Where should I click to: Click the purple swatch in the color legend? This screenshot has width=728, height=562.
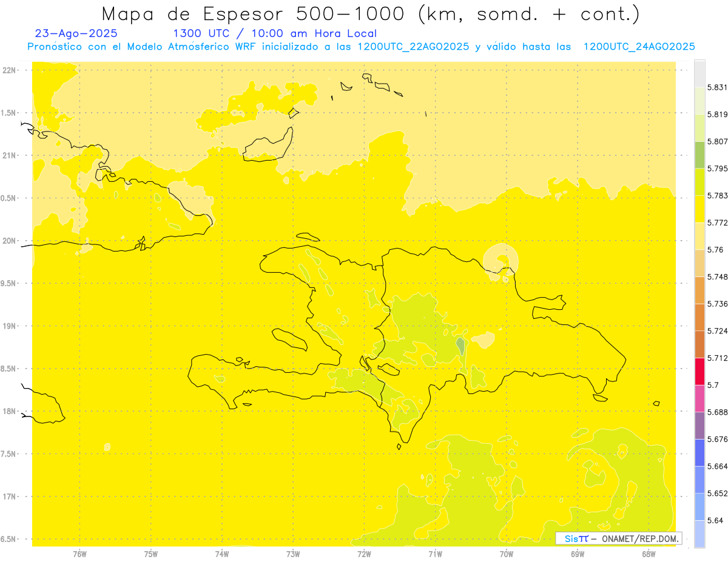pyautogui.click(x=699, y=425)
